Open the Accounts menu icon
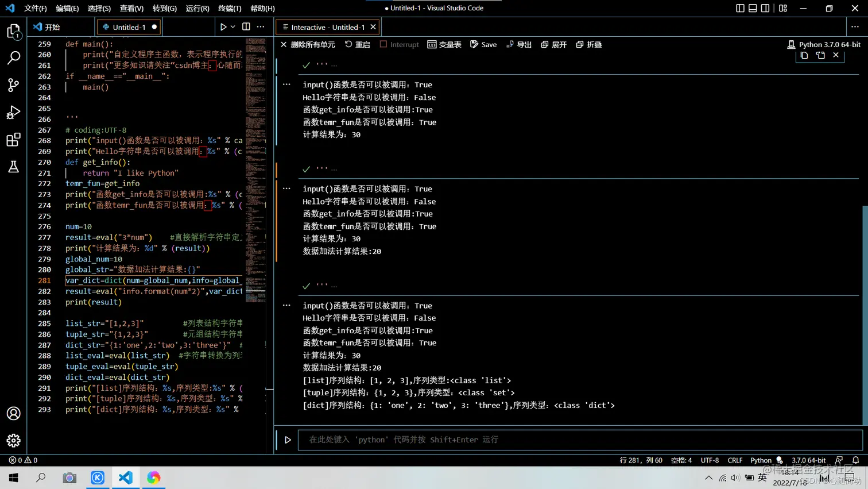The height and width of the screenshot is (489, 868). click(x=13, y=413)
